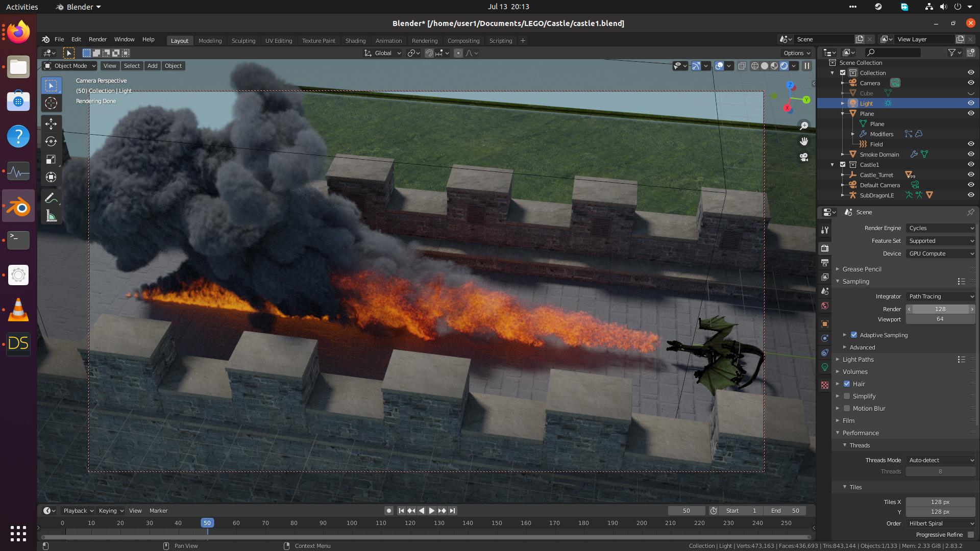
Task: Click the Add menu button in viewport header
Action: [152, 66]
